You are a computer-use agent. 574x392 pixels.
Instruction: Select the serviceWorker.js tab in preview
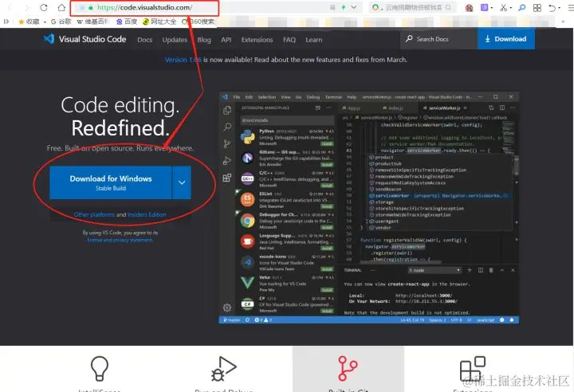pos(444,108)
